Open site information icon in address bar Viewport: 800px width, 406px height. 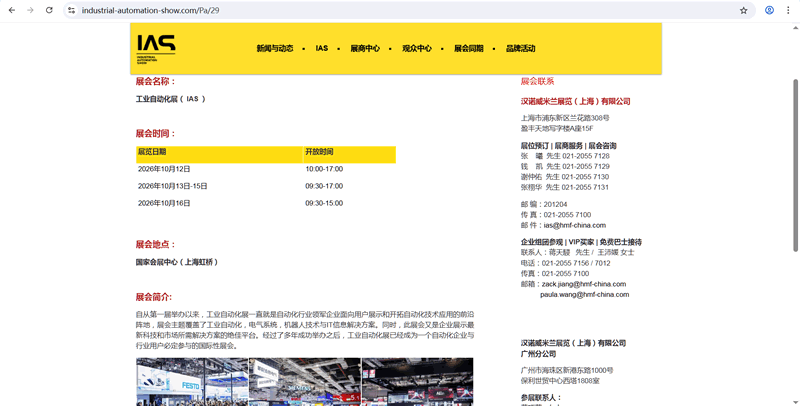(71, 10)
